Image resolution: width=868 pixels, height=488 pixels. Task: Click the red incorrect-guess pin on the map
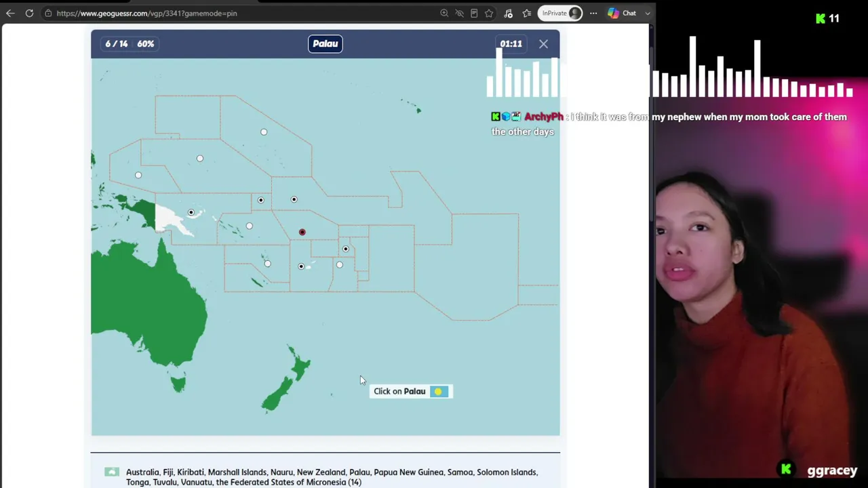coord(302,232)
